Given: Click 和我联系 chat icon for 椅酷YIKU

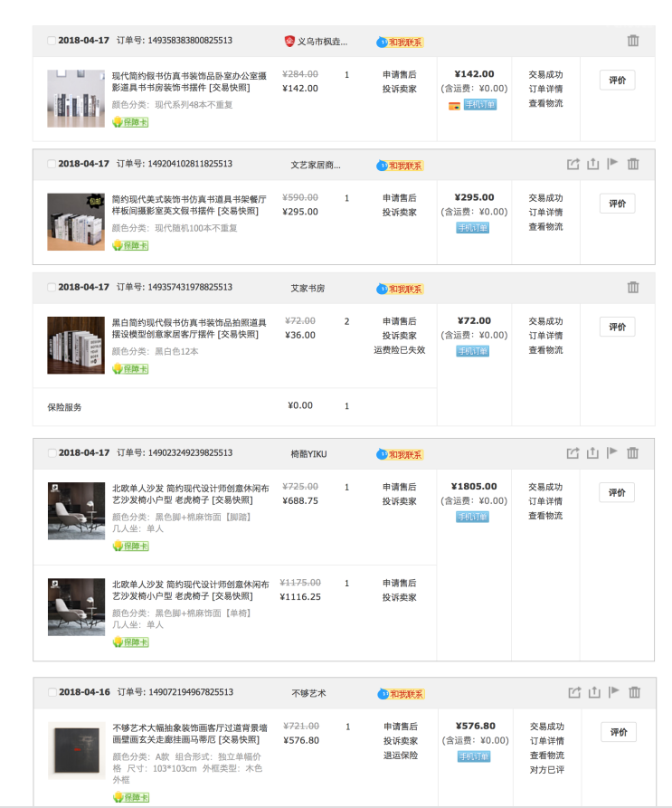Looking at the screenshot, I should 400,452.
